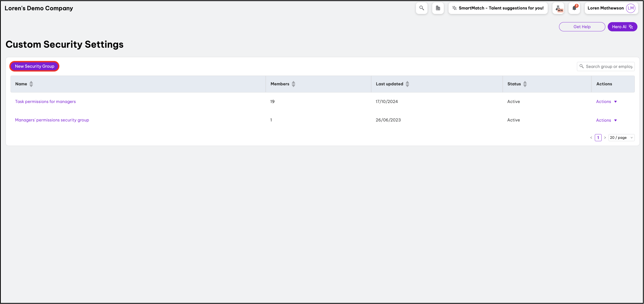The image size is (644, 304).
Task: Click the search magnifier icon in header
Action: [421, 8]
